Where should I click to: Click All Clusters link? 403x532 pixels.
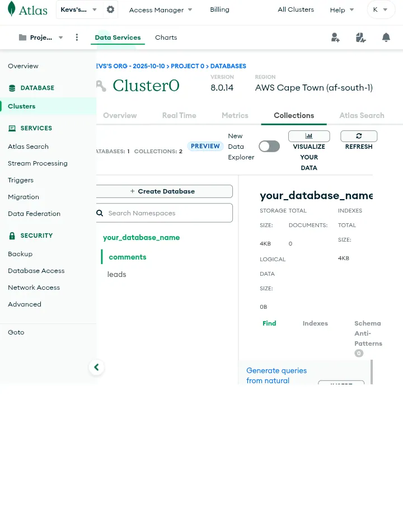296,10
